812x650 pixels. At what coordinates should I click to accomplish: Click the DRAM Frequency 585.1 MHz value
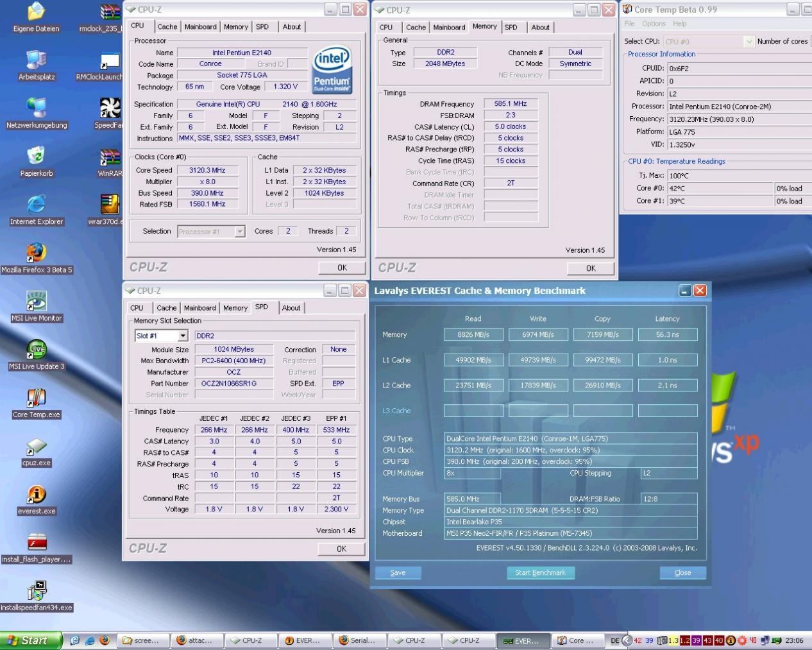[x=511, y=103]
